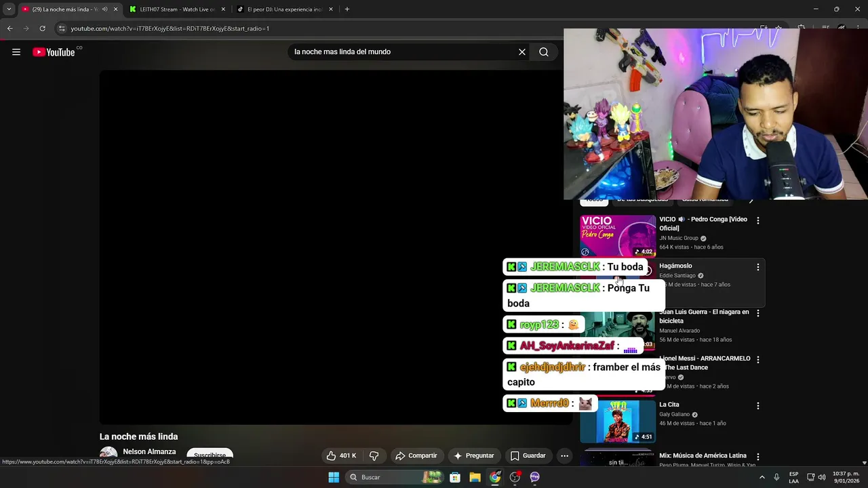Like the video (401 K)
This screenshot has height=488, width=868.
click(x=340, y=455)
